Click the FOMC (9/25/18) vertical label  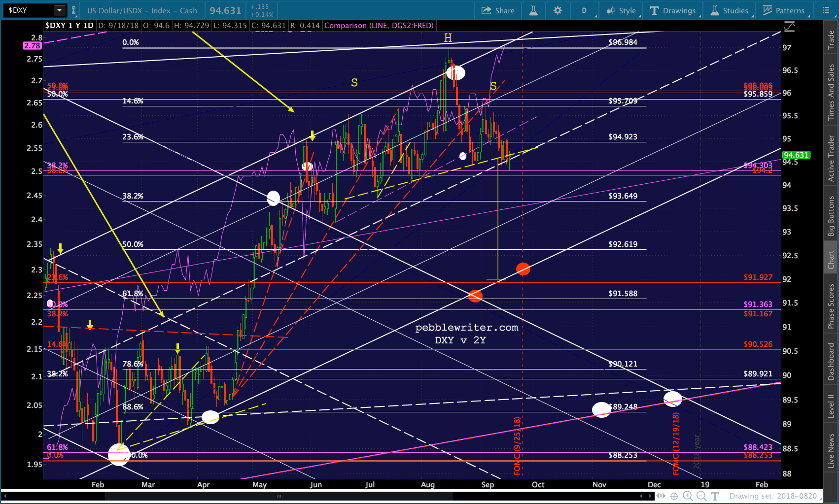(x=517, y=446)
